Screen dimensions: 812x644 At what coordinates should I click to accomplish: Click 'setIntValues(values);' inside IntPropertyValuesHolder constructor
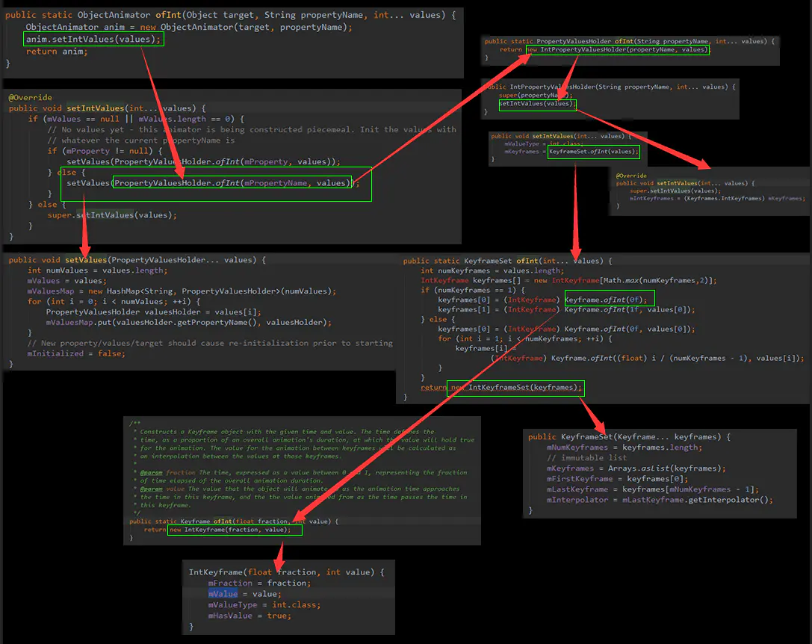click(537, 104)
